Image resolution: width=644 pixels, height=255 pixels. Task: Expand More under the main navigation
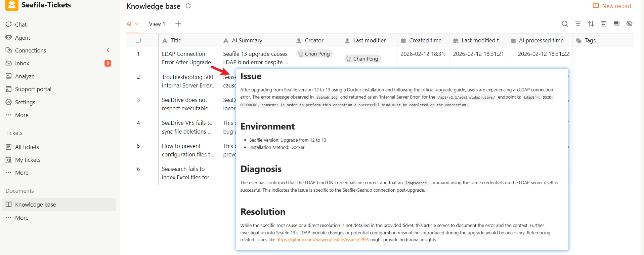[22, 115]
